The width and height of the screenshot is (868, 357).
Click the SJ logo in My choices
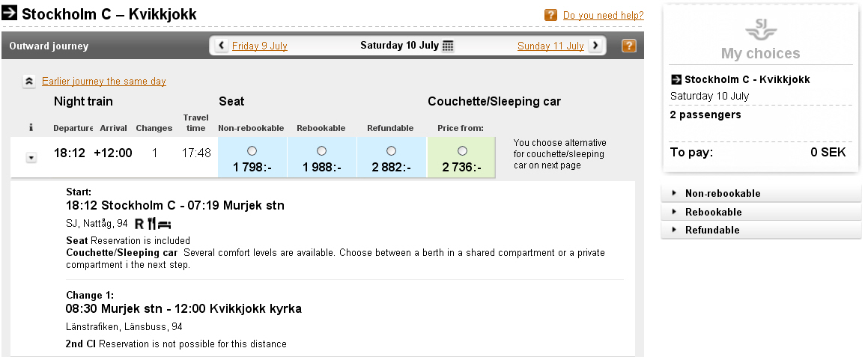tap(761, 28)
